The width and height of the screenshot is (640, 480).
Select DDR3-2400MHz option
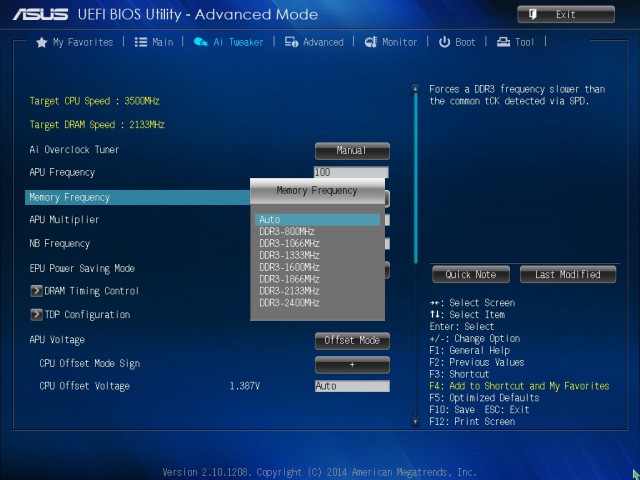click(318, 303)
